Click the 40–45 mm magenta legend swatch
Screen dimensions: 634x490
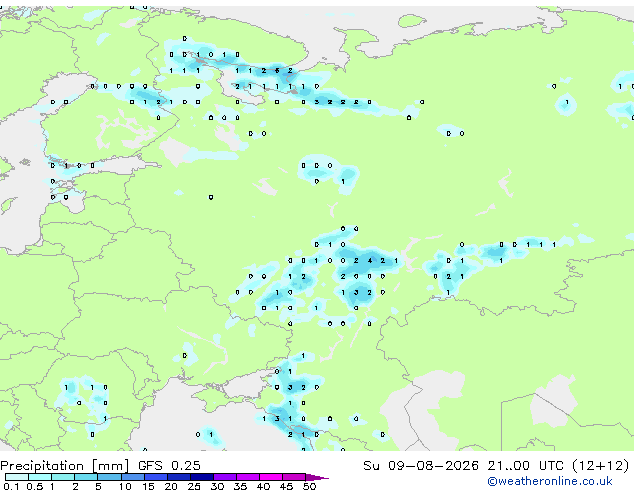271,477
